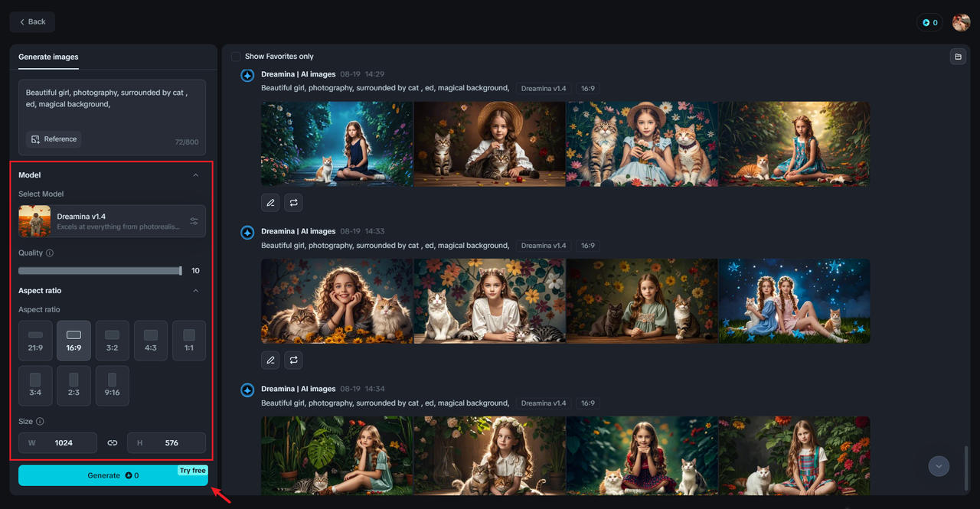Click the height field showing 576
The width and height of the screenshot is (980, 509).
coord(166,442)
